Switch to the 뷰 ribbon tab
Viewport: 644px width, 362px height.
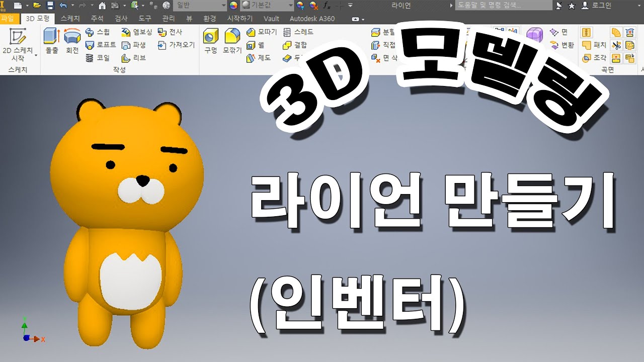tap(189, 19)
